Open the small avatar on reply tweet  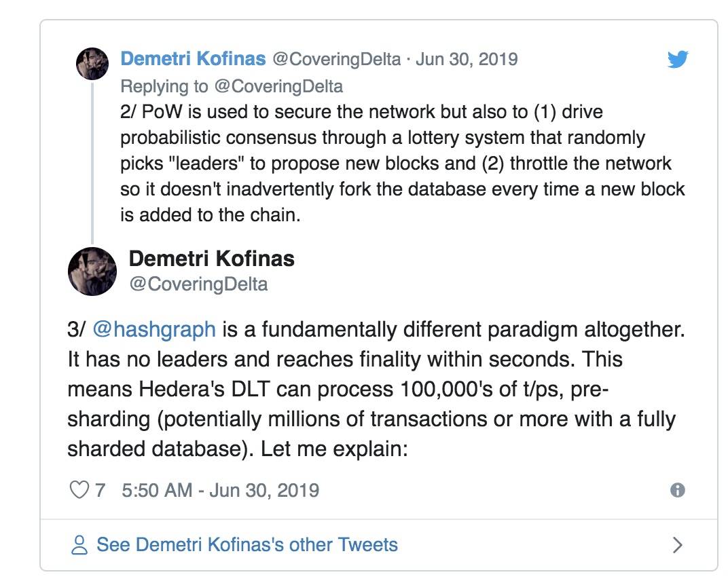tap(92, 64)
